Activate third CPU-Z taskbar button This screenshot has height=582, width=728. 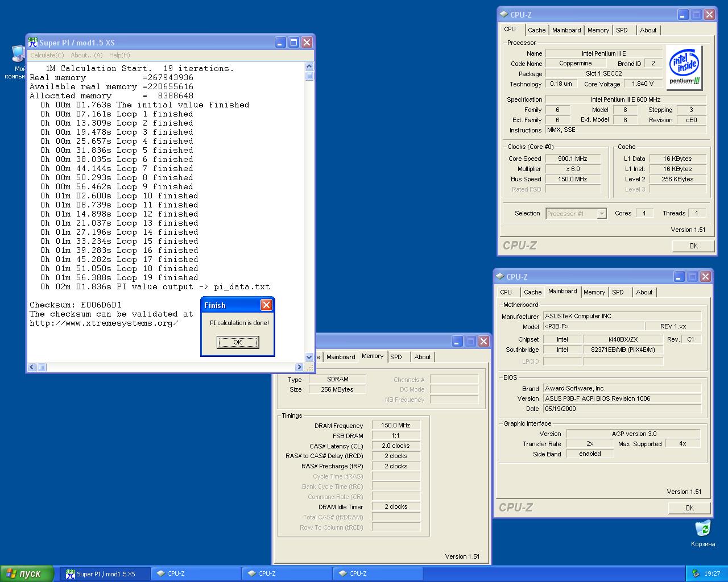(x=378, y=573)
